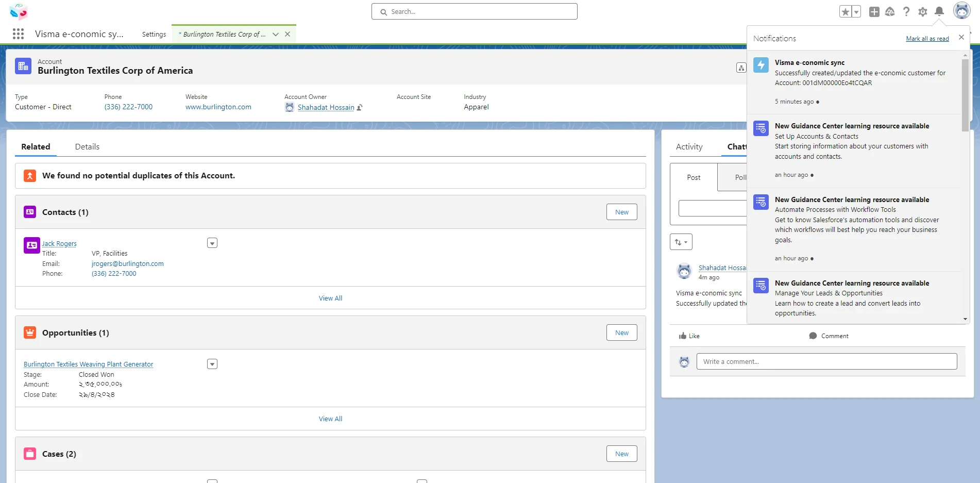The width and height of the screenshot is (980, 483).
Task: Click the Cases related list icon
Action: (x=30, y=454)
